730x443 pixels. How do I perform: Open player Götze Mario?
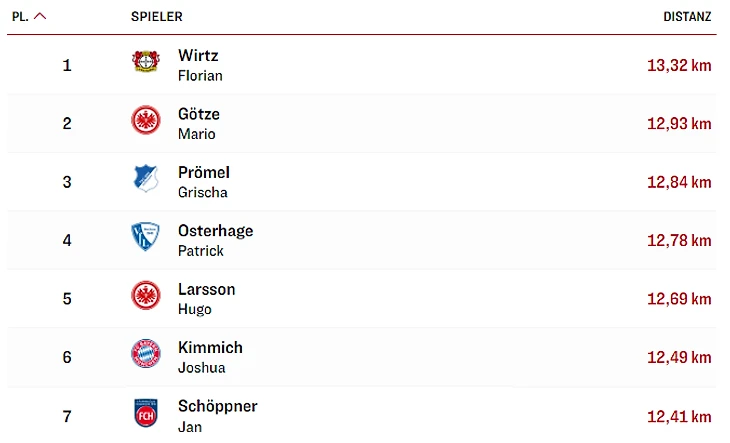click(x=198, y=123)
